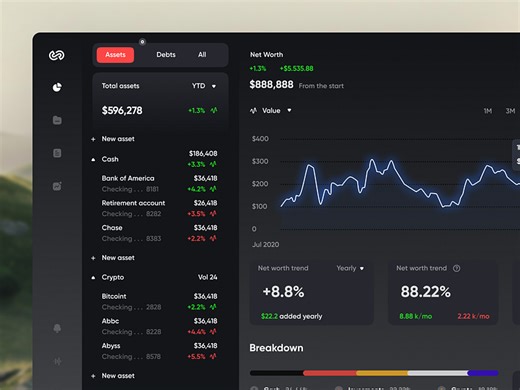
Task: Switch to the Debts tab
Action: 166,55
